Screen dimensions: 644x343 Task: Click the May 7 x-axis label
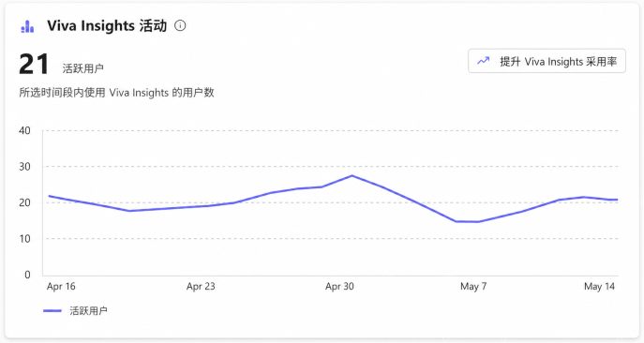click(473, 287)
